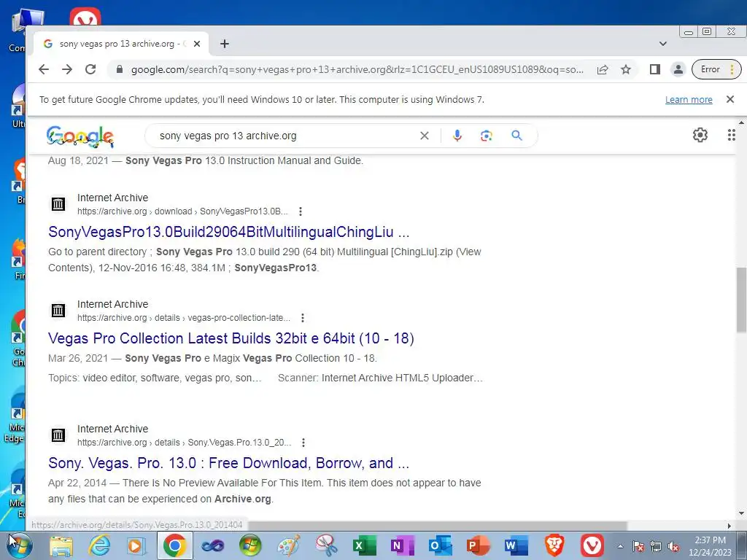Go to Google home via the logo

[x=80, y=136]
